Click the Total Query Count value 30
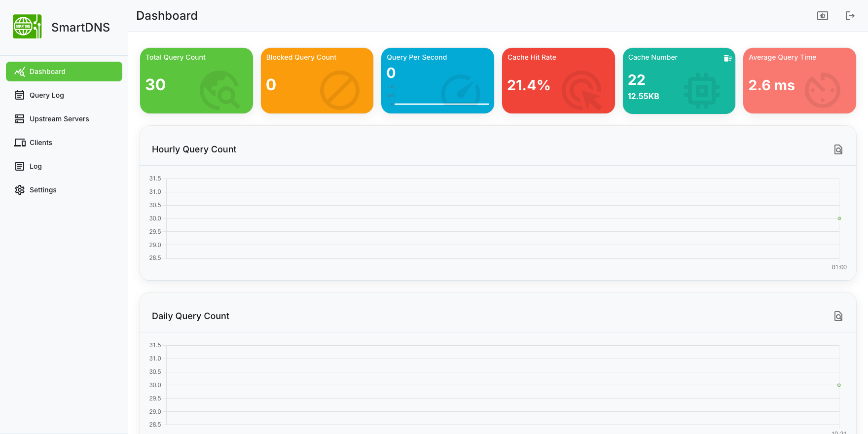The image size is (868, 434). coord(155,85)
